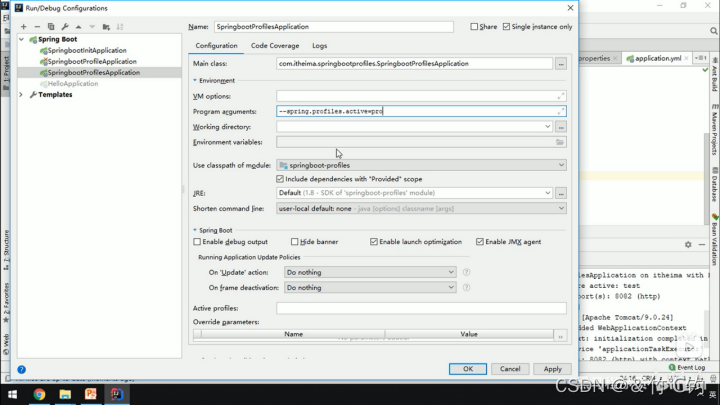Select SpringbootInitApplication configuration
This screenshot has height=405, width=720.
[x=87, y=51]
